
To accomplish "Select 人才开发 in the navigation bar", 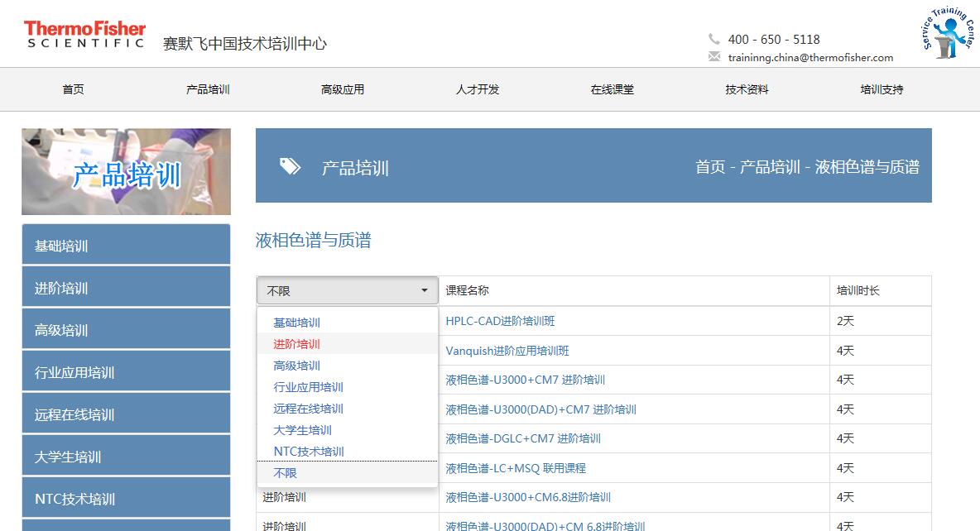I will click(x=478, y=89).
